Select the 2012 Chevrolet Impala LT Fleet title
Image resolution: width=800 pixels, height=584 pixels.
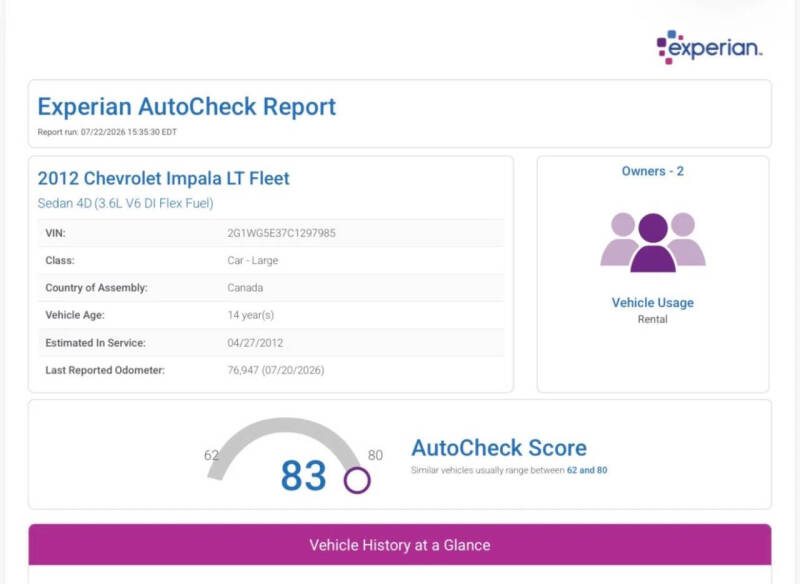[x=163, y=178]
